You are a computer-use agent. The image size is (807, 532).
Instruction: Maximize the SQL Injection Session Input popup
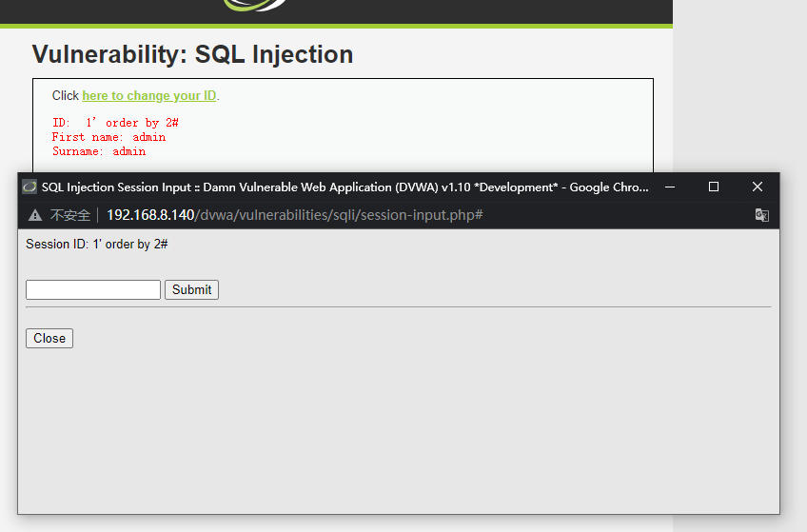pyautogui.click(x=714, y=187)
